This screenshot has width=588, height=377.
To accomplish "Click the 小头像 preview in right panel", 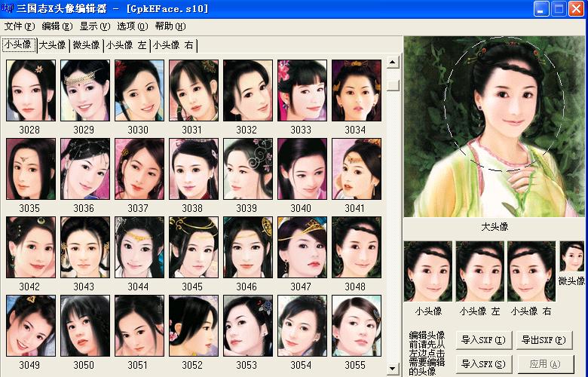I will (x=428, y=271).
